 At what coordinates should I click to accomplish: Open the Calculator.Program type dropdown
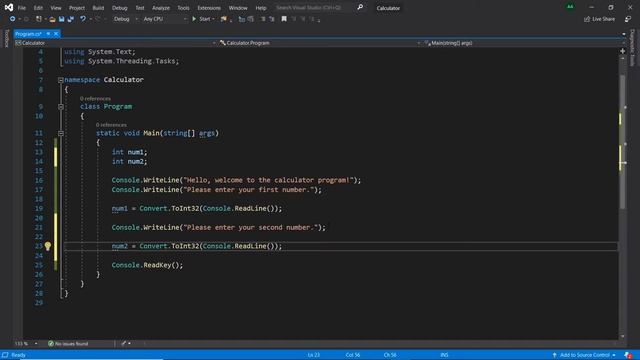pos(319,43)
